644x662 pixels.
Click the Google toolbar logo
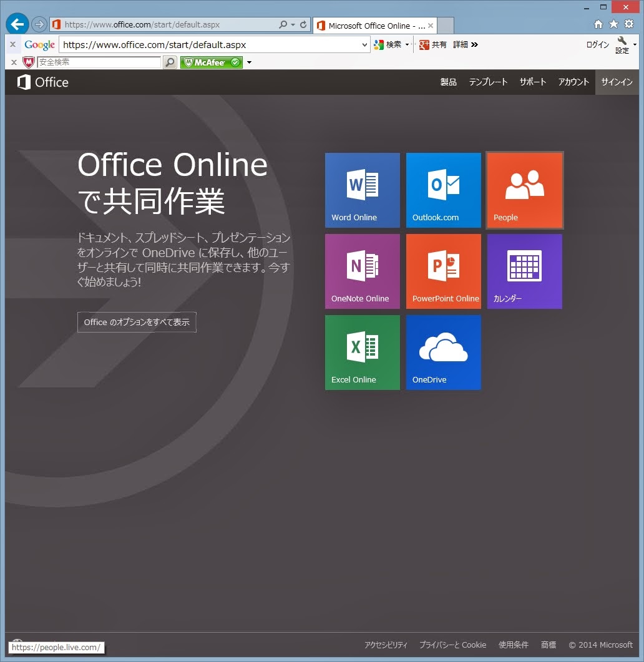click(x=40, y=45)
